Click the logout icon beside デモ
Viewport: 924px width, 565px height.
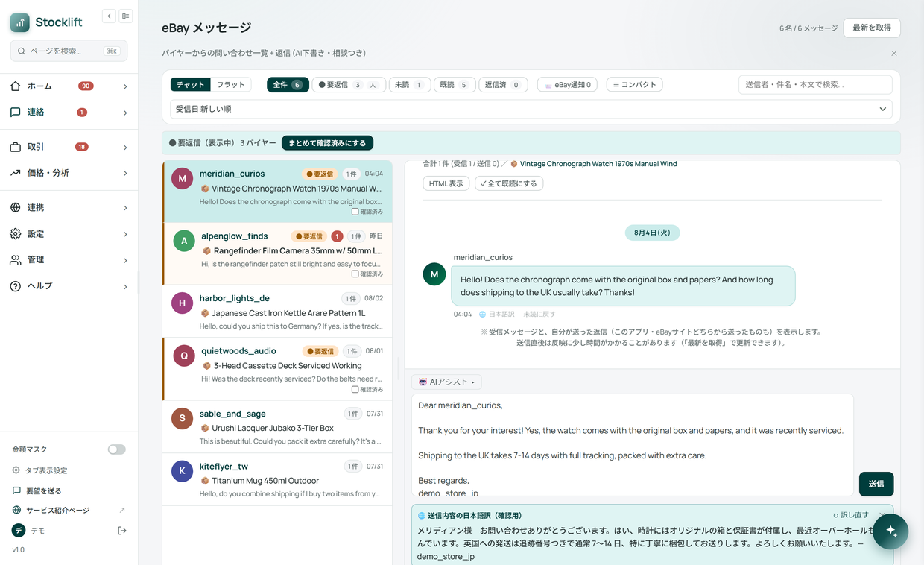(x=122, y=531)
